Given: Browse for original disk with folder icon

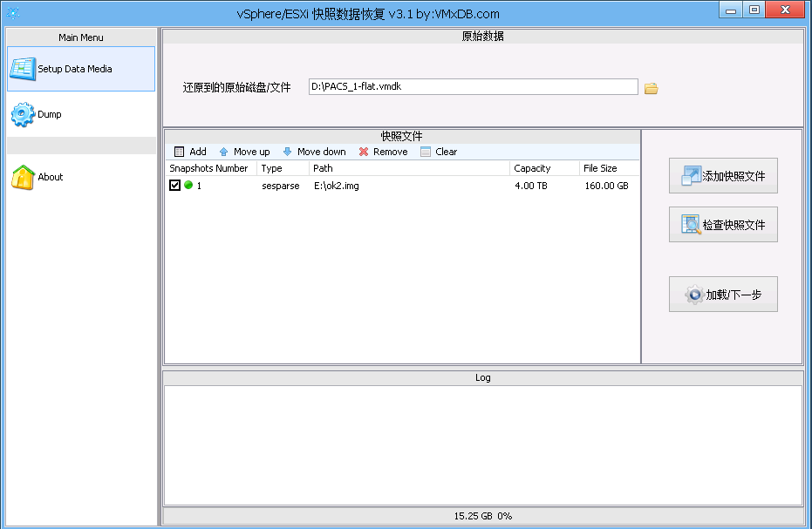Looking at the screenshot, I should pyautogui.click(x=651, y=89).
